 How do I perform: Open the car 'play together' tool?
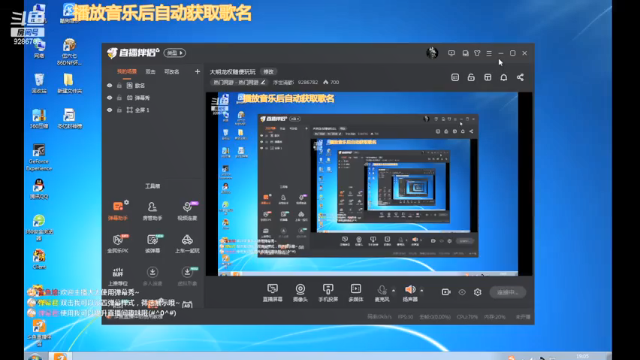(187, 243)
